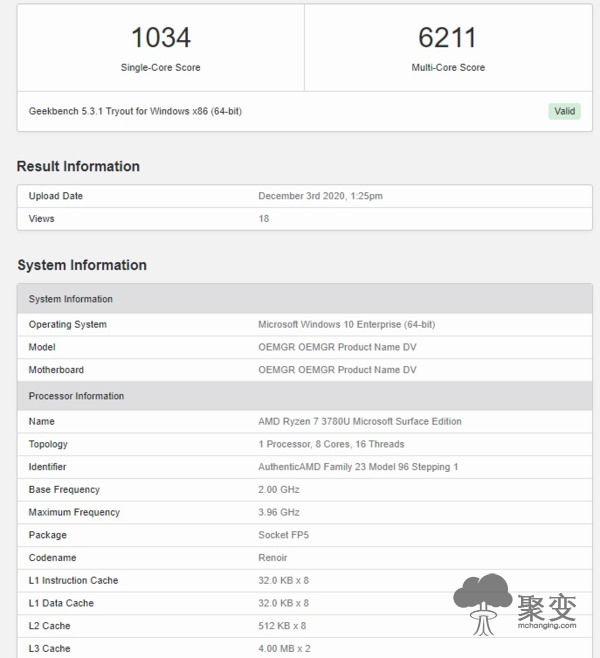This screenshot has height=658, width=600.
Task: Click the Maximum Frequency label
Action: click(x=74, y=512)
